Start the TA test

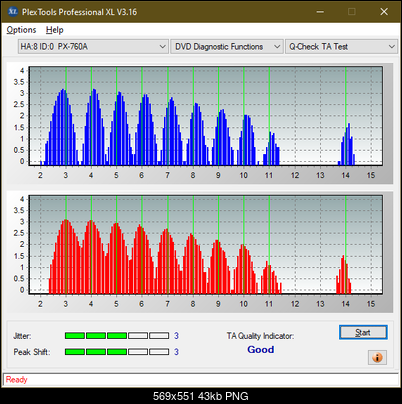[363, 332]
